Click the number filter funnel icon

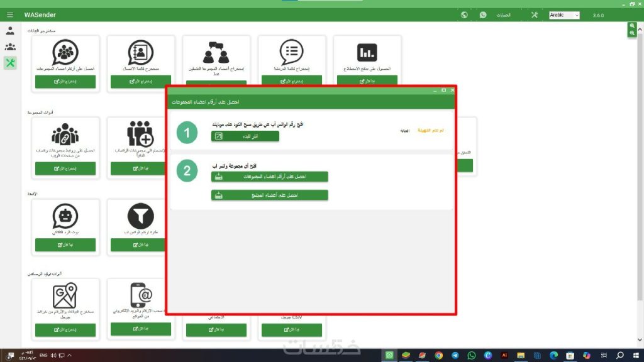pyautogui.click(x=140, y=216)
